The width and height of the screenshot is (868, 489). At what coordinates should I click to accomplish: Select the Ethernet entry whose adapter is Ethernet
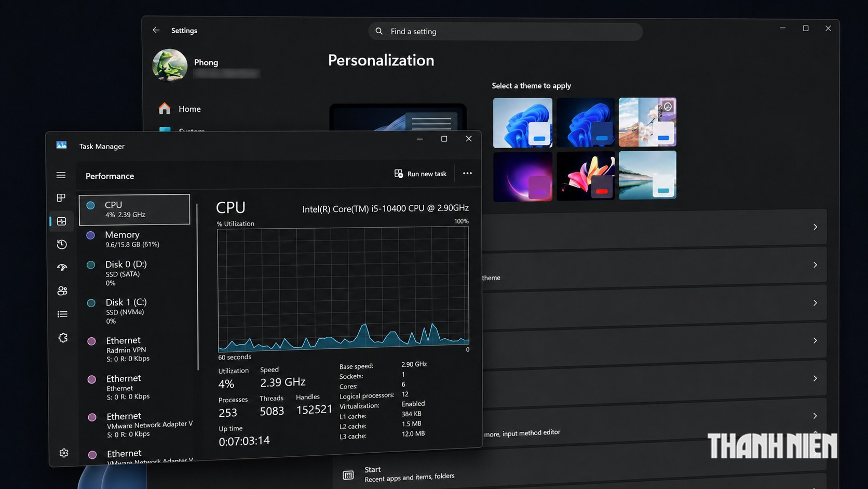137,387
